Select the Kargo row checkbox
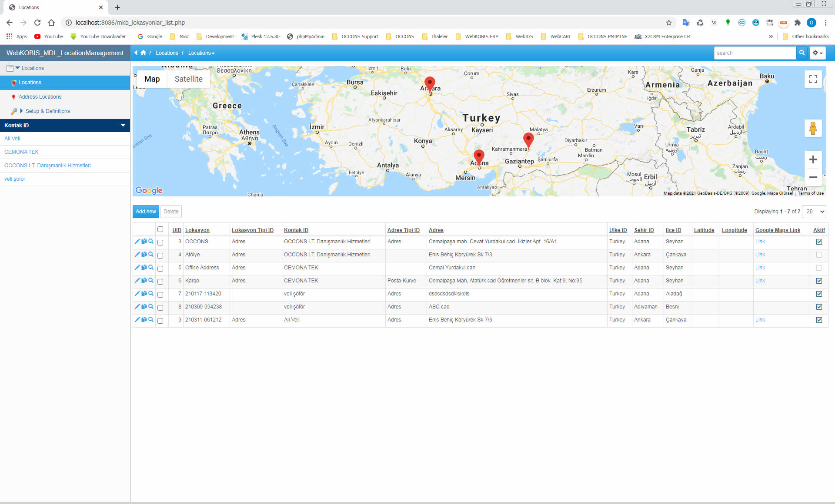The width and height of the screenshot is (835, 504). 160,282
